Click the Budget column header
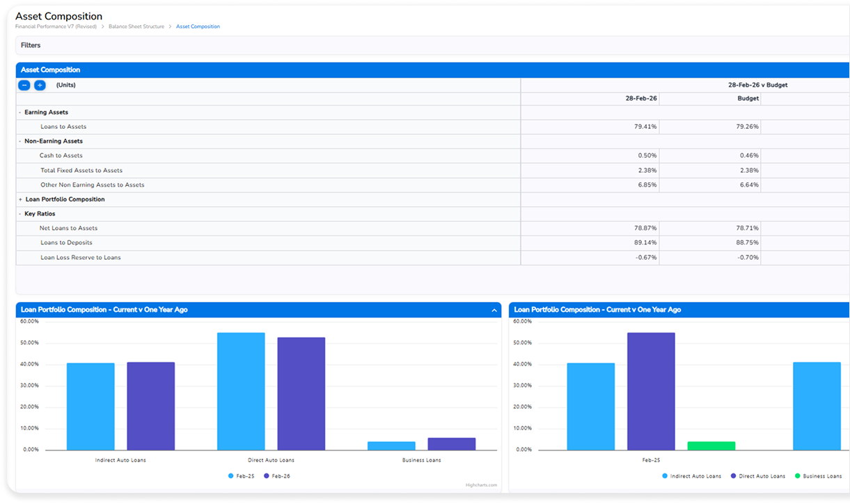 [748, 99]
